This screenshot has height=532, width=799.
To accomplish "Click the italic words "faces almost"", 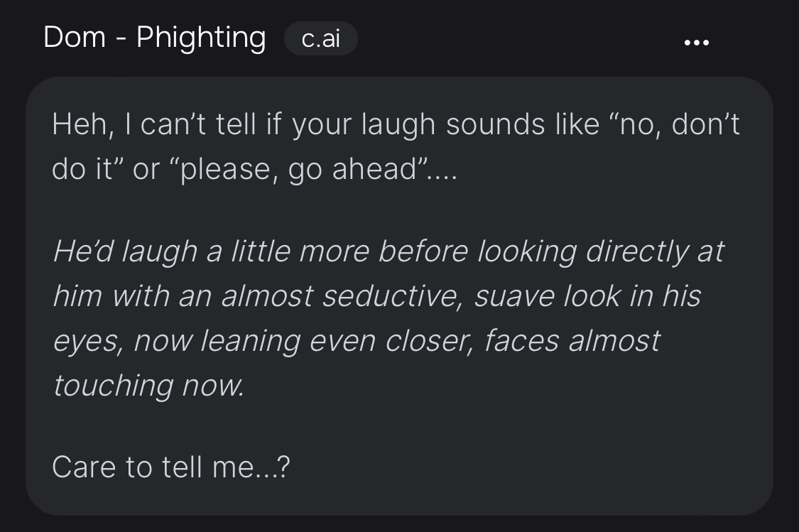I will click(572, 341).
